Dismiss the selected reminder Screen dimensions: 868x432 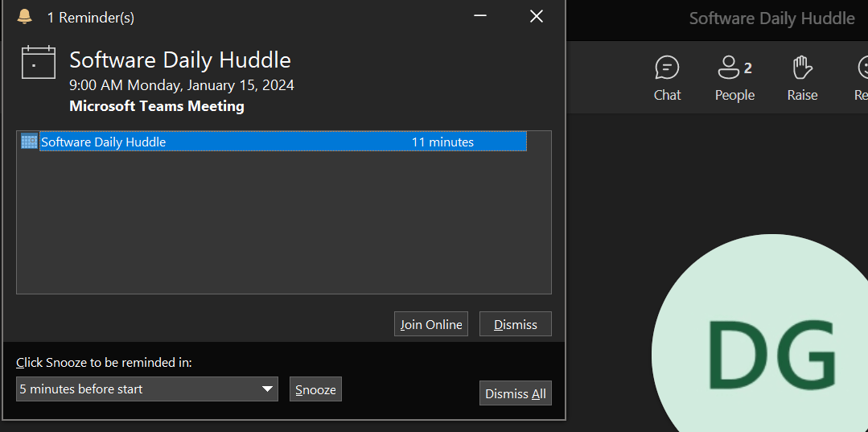tap(516, 324)
